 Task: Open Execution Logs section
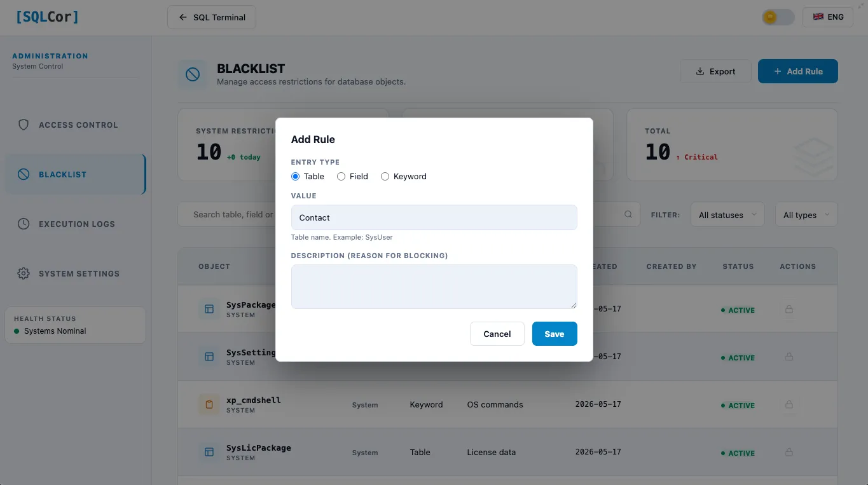point(75,224)
